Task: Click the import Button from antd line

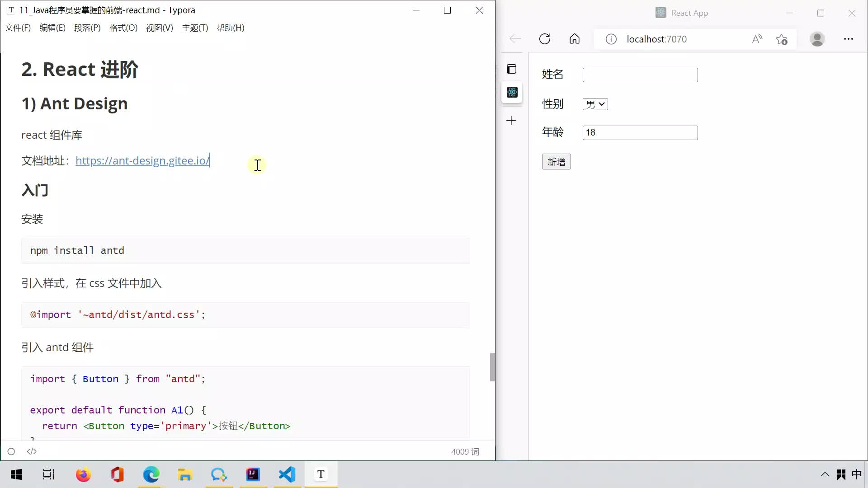Action: [118, 379]
